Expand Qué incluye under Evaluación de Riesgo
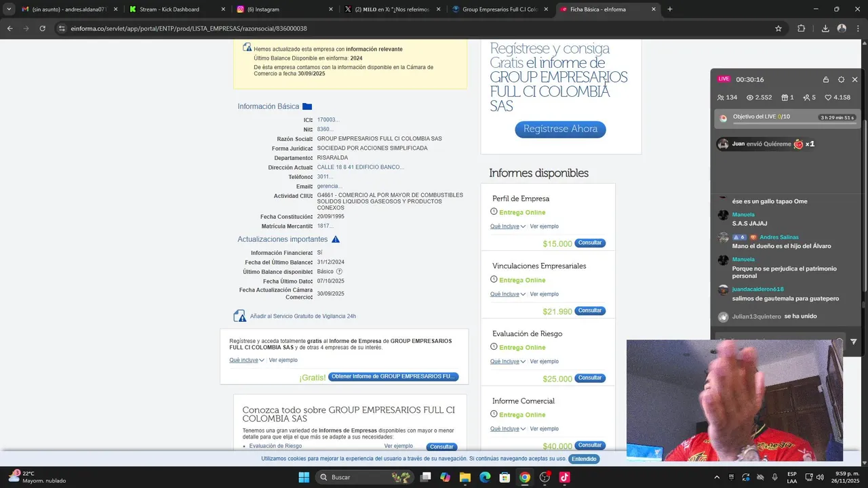The height and width of the screenshot is (488, 868). pyautogui.click(x=508, y=361)
